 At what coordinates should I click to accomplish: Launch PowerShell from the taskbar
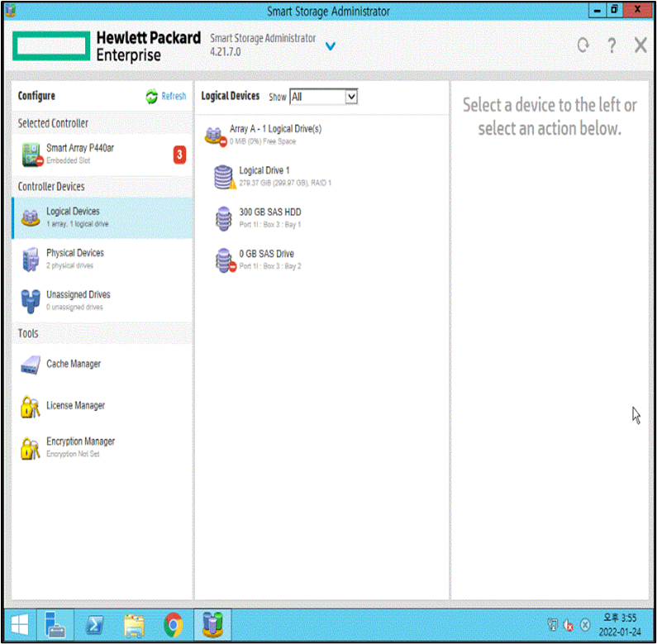(x=95, y=626)
